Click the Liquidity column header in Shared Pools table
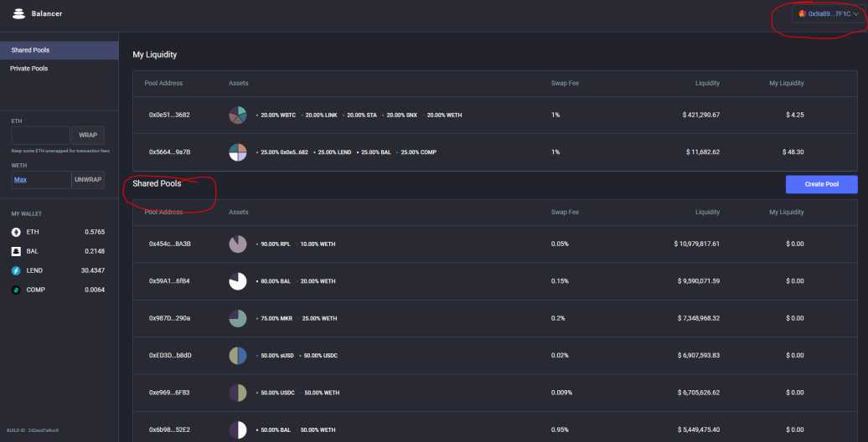The width and height of the screenshot is (868, 442). click(x=707, y=212)
